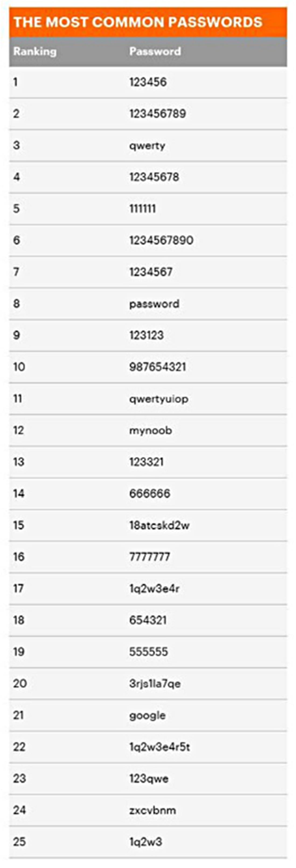Viewport: 296px width, 868px height.
Task: Click ranking number 25 in the table
Action: [x=19, y=842]
